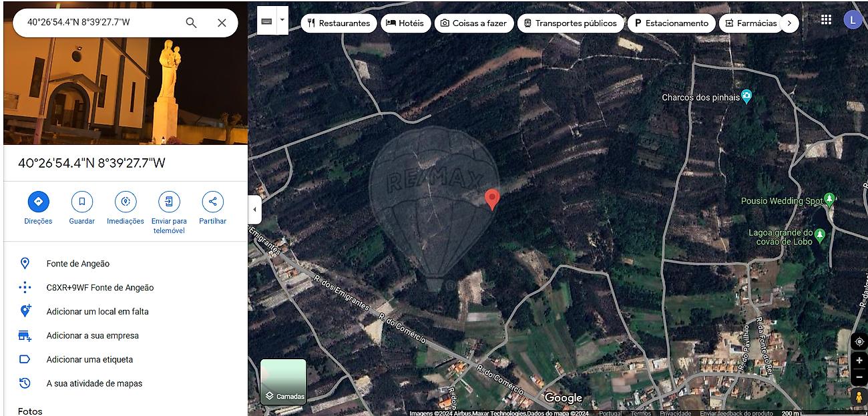This screenshot has width=868, height=416.
Task: Collapse the side panel using the arrow
Action: (x=254, y=210)
